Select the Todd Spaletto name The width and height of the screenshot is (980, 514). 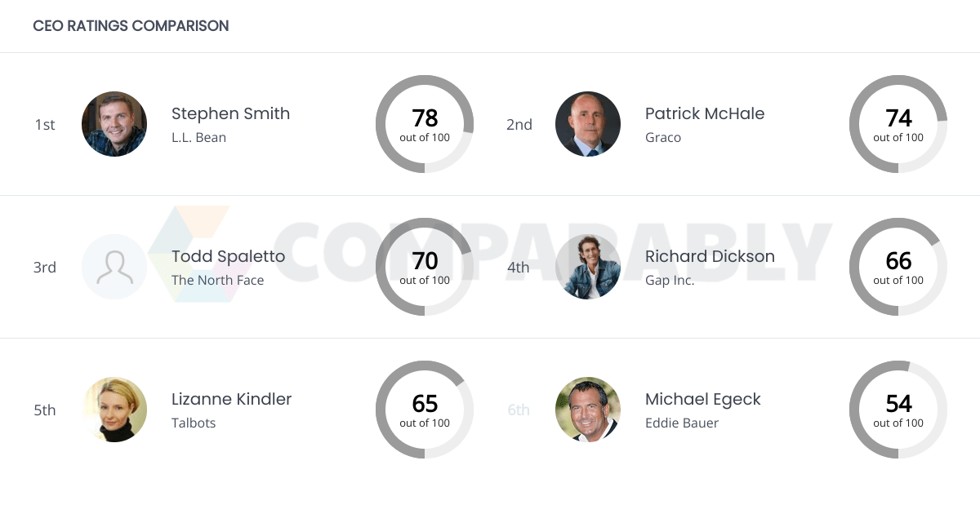click(228, 256)
